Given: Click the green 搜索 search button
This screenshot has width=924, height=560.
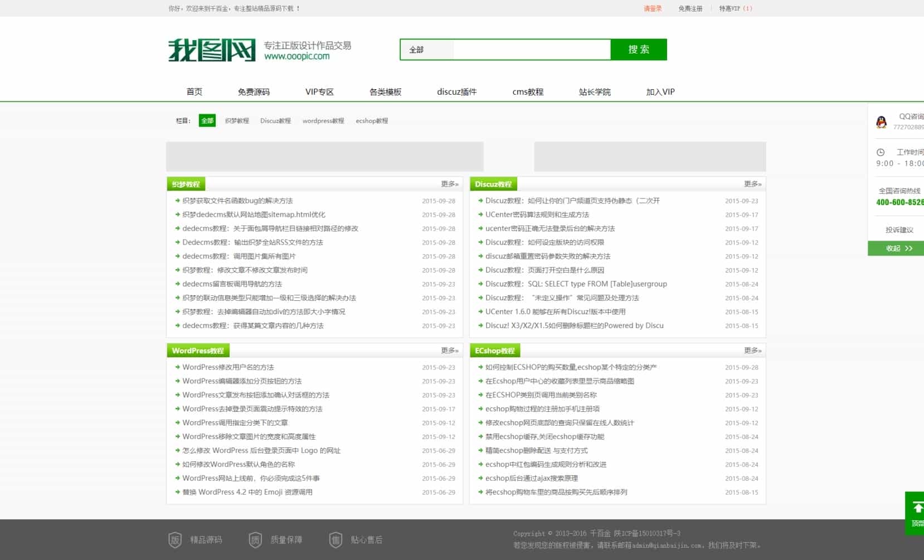Looking at the screenshot, I should coord(639,50).
